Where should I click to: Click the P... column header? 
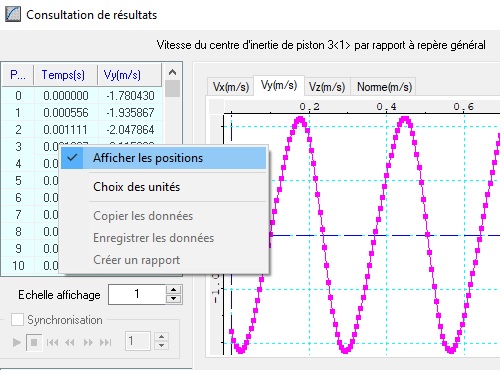pyautogui.click(x=18, y=75)
